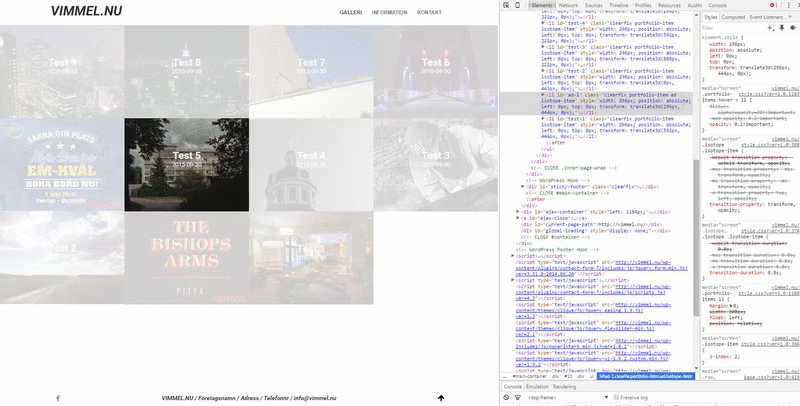
Task: Clear console log icon
Action: (x=506, y=397)
